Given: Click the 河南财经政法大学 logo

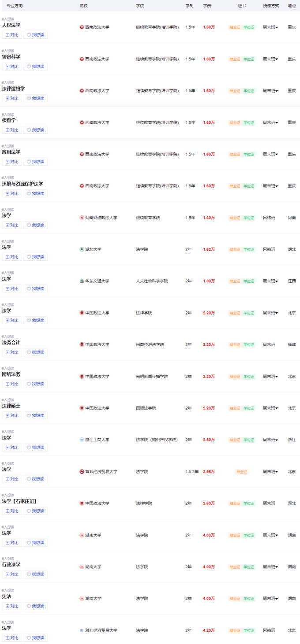Looking at the screenshot, I should (x=82, y=218).
